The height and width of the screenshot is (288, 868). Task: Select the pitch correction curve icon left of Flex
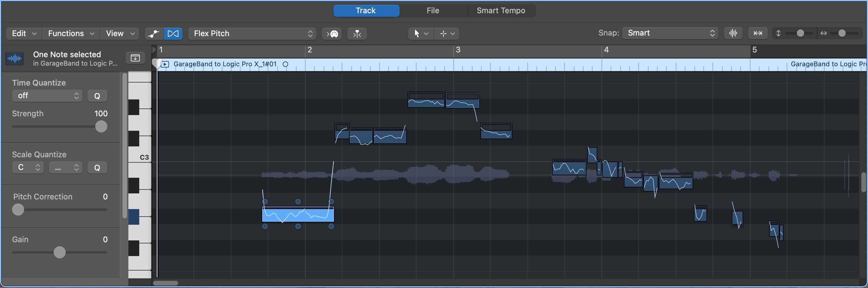point(153,34)
